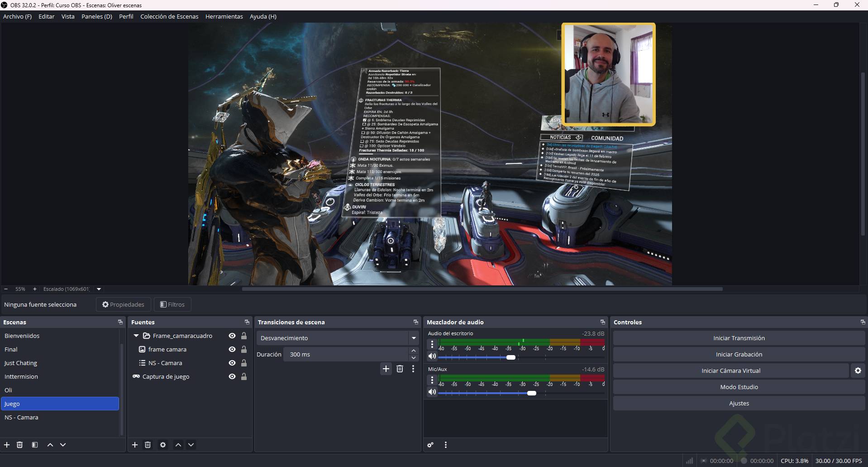This screenshot has height=467, width=868.
Task: Mute the Mic/Aux speaker icon
Action: point(432,392)
